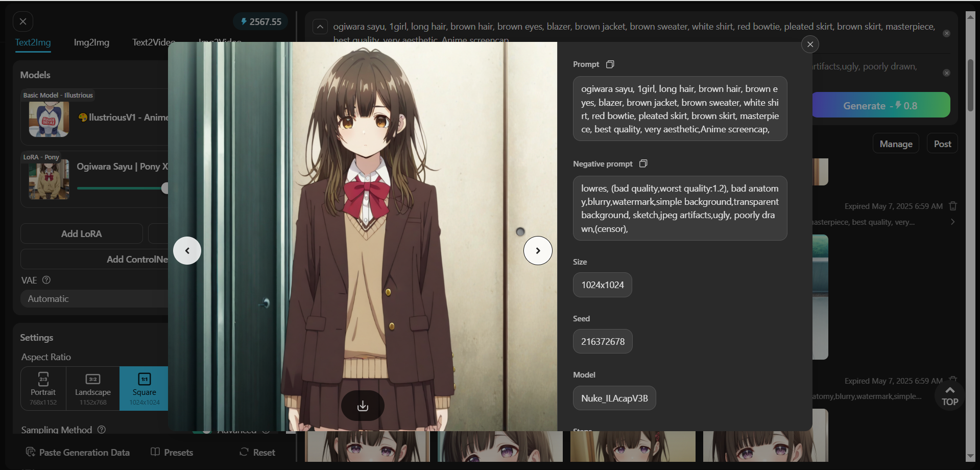Open Presets
This screenshot has height=470, width=980.
click(172, 452)
